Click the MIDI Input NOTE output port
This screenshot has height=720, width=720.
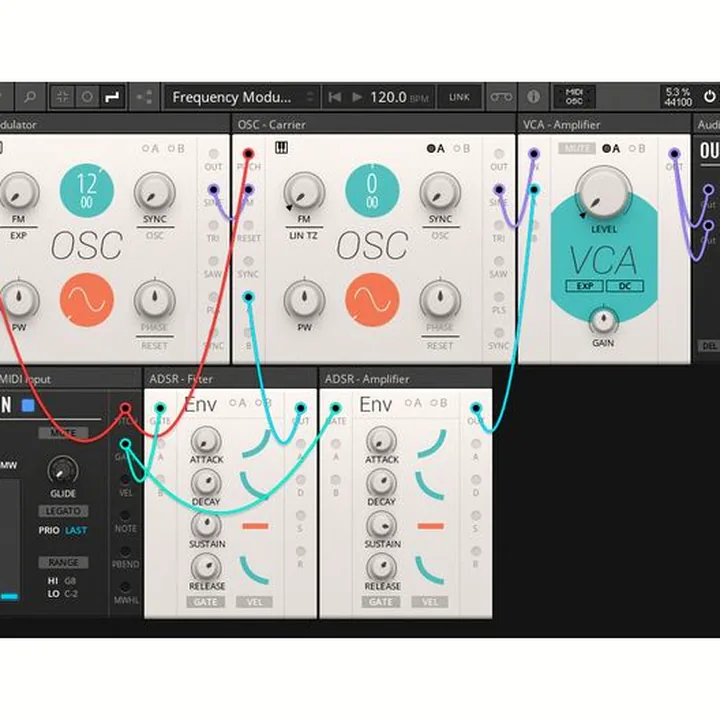coord(125,515)
